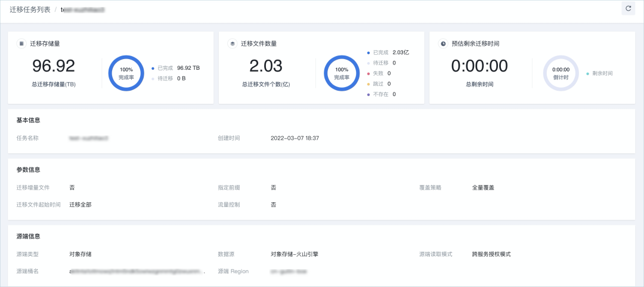Click the refresh icon button
Viewport: 644px width, 287px height.
click(x=628, y=8)
